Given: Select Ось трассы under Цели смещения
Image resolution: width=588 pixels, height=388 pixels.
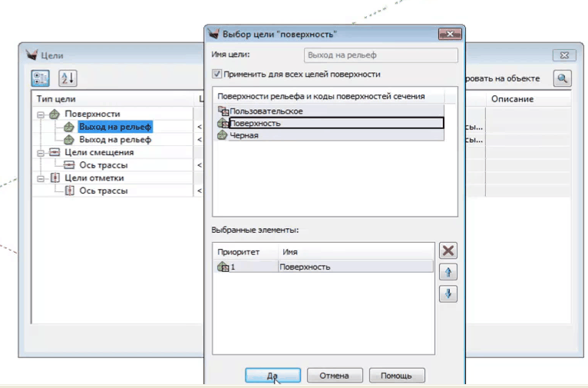Looking at the screenshot, I should pyautogui.click(x=103, y=165).
